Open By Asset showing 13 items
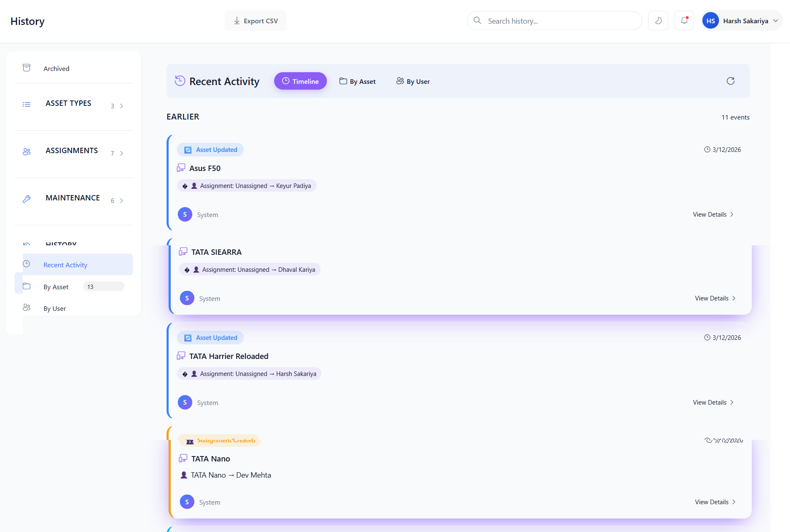This screenshot has height=532, width=790. (x=56, y=287)
